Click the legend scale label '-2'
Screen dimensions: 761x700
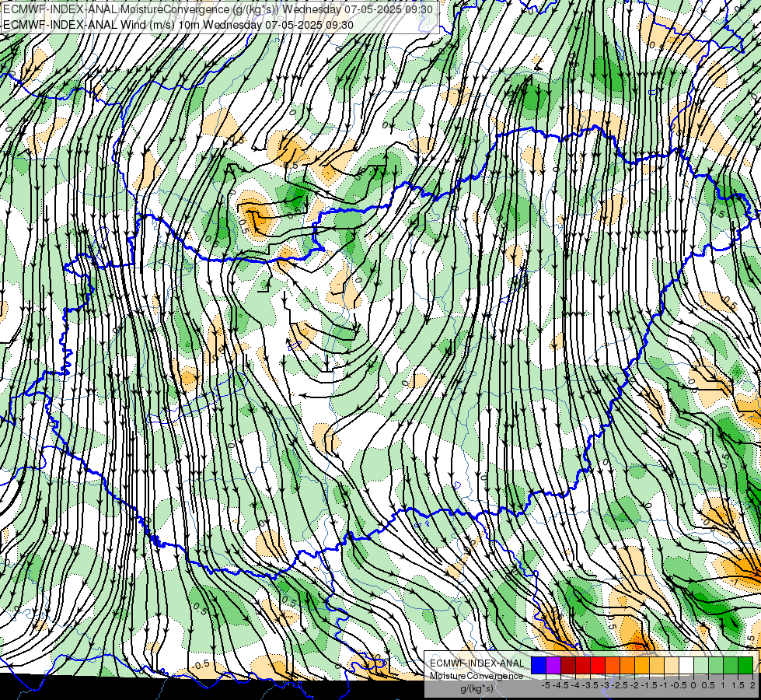634,685
